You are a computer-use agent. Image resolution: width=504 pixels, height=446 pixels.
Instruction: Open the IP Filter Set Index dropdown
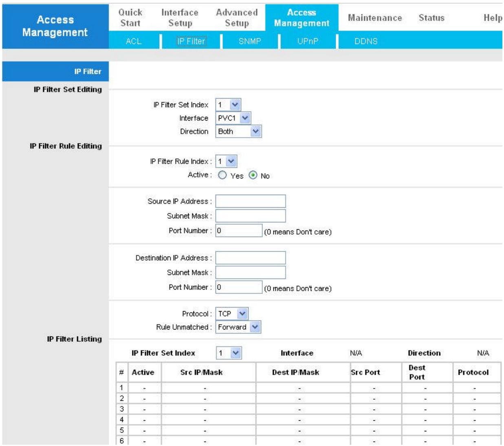point(228,105)
